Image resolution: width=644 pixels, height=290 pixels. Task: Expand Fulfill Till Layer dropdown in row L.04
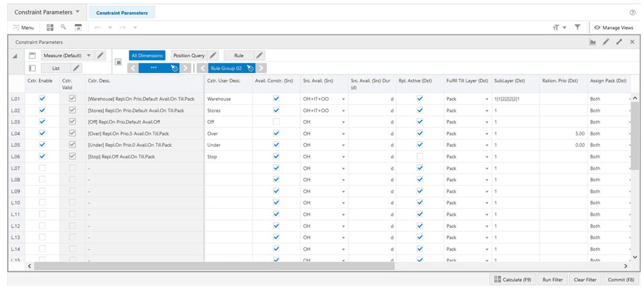[x=487, y=134]
